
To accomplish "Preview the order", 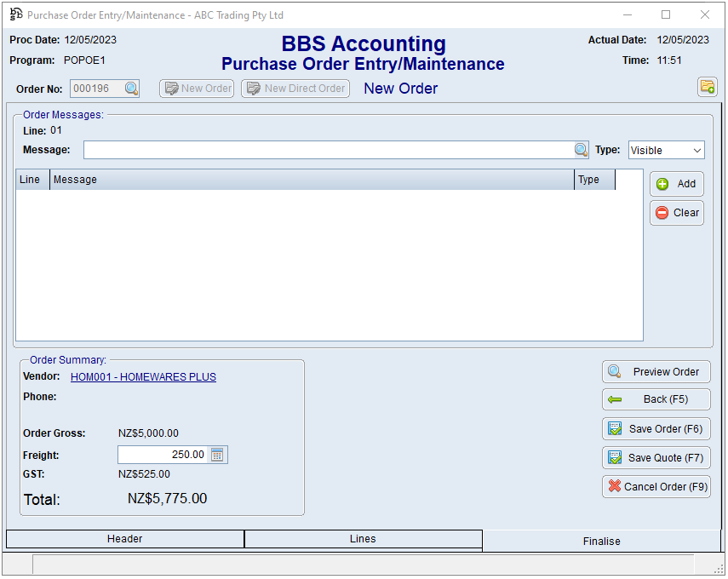I will 656,372.
